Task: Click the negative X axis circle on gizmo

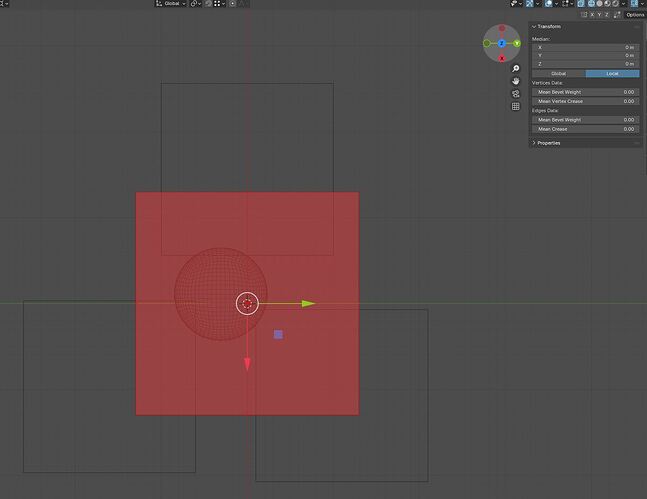Action: coord(502,28)
